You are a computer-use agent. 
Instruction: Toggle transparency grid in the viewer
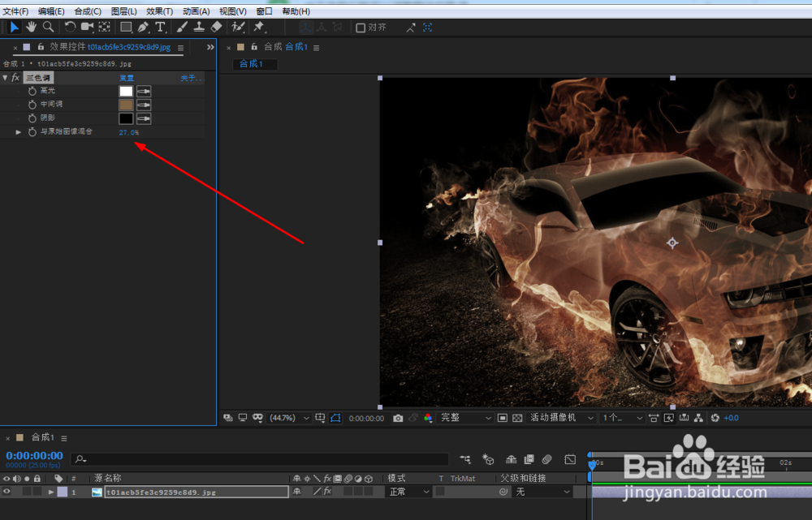click(x=517, y=418)
